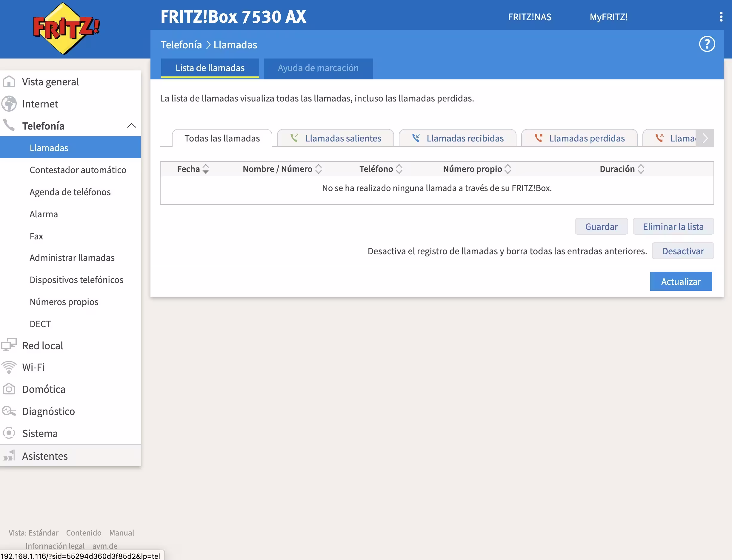732x560 pixels.
Task: Click the red missed call icon
Action: [x=538, y=138]
